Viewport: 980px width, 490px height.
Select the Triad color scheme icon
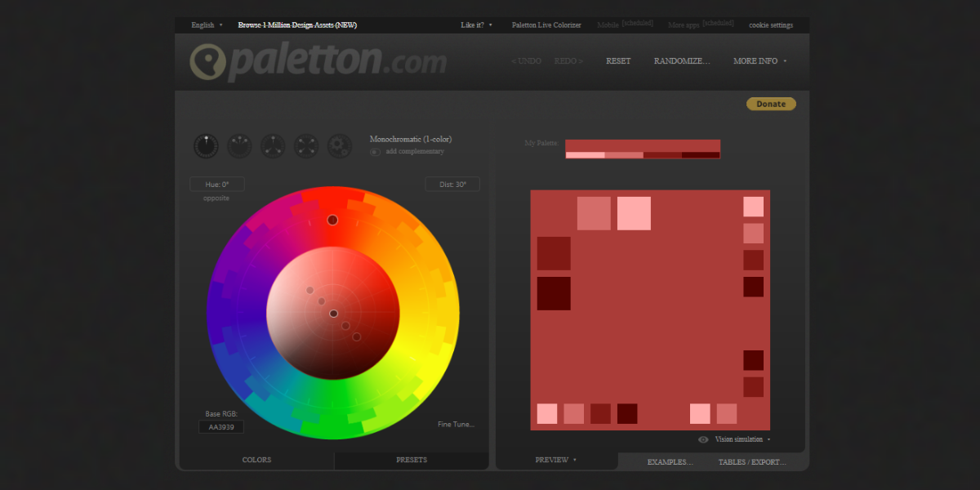point(273,146)
